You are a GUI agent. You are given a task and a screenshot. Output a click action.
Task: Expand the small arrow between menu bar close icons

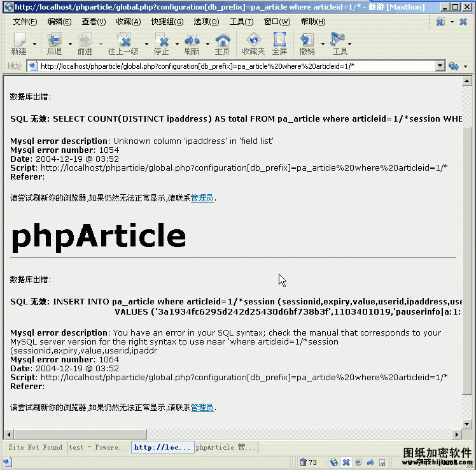click(x=452, y=22)
